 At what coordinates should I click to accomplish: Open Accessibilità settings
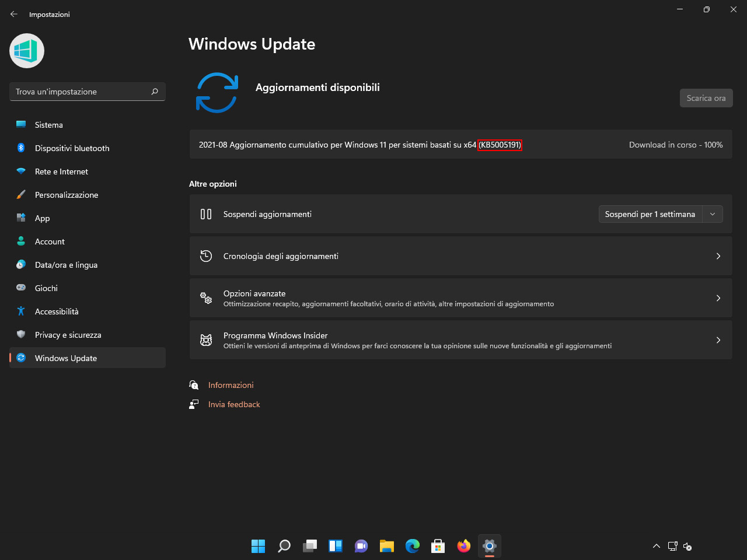(88, 311)
